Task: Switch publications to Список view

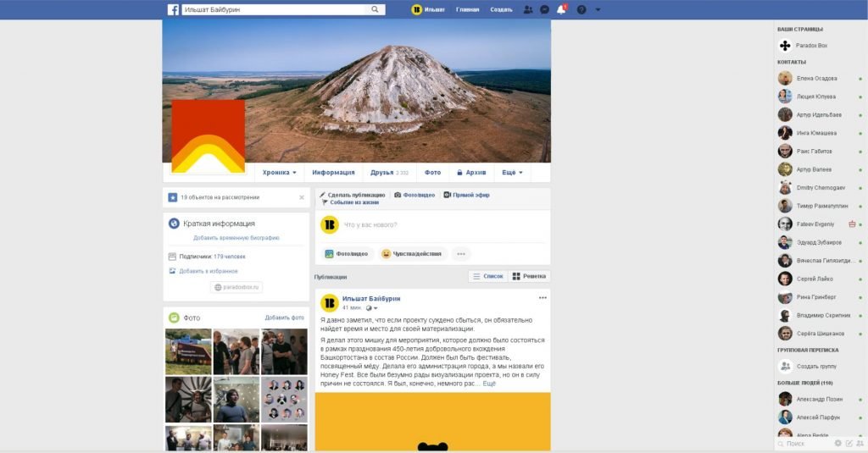Action: [488, 276]
